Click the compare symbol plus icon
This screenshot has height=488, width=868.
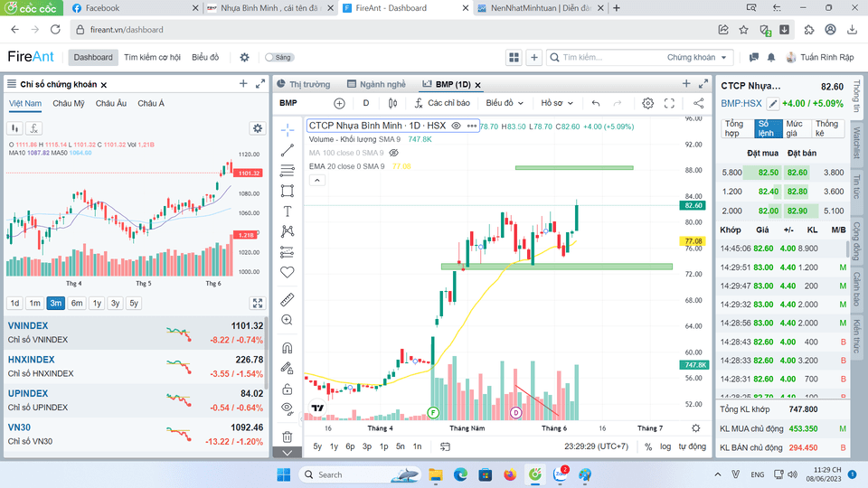pyautogui.click(x=339, y=103)
